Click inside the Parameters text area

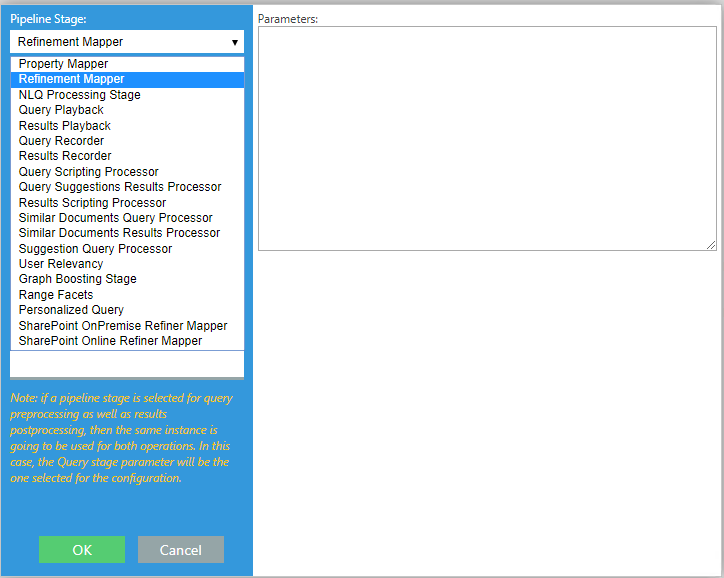(487, 138)
